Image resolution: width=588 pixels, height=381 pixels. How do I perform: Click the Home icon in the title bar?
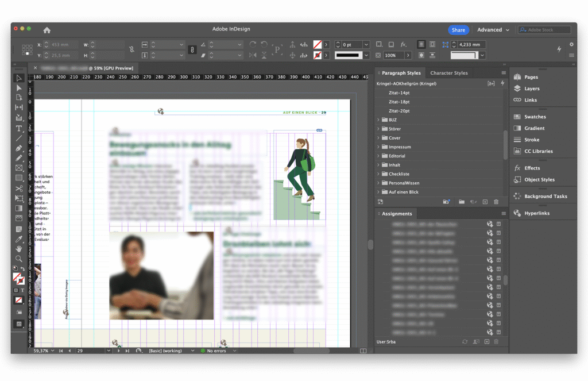47,30
